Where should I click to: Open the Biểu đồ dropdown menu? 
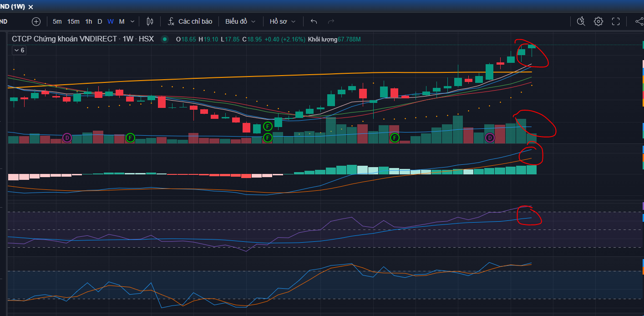tap(240, 21)
